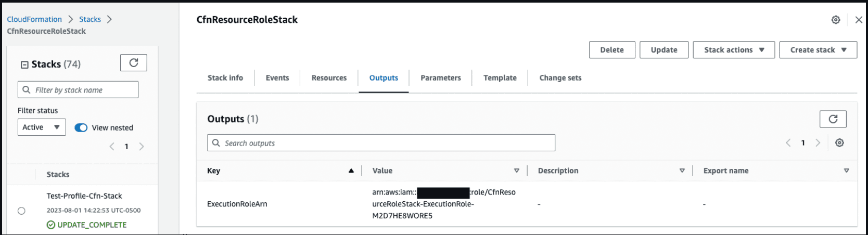This screenshot has width=868, height=235.
Task: Select the Test-Profile-Cfn-Stack radio button
Action: 21,211
